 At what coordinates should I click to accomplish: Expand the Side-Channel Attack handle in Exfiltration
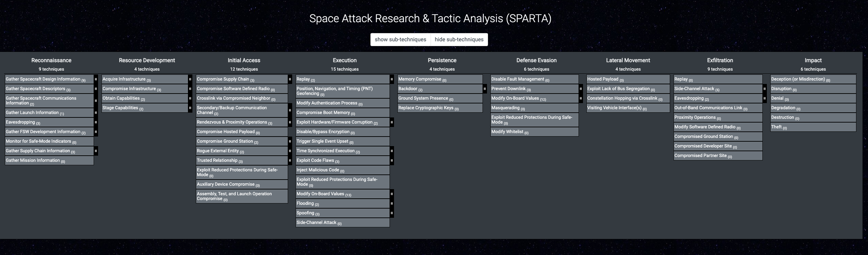[764, 89]
